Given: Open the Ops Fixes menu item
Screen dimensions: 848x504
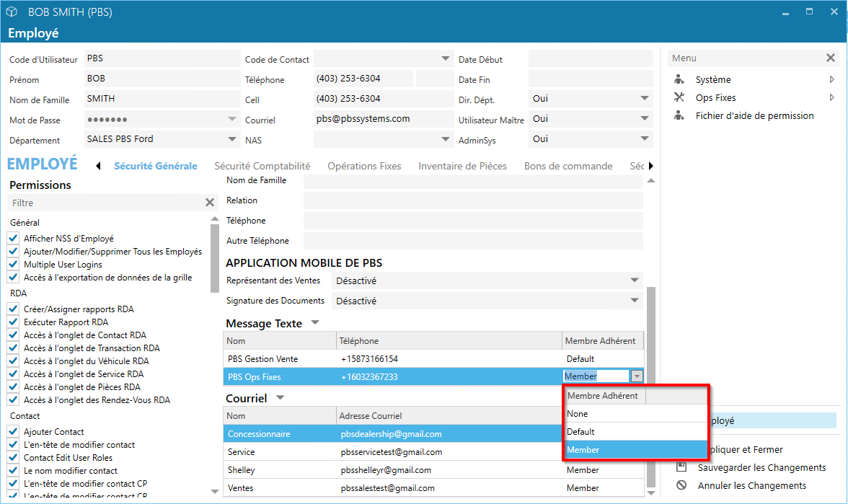Looking at the screenshot, I should (x=715, y=97).
